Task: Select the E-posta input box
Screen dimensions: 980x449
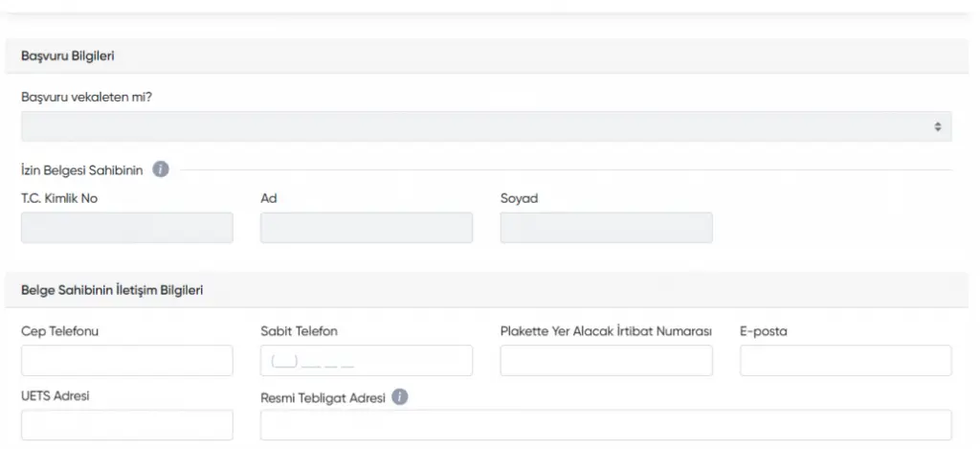Action: (845, 361)
